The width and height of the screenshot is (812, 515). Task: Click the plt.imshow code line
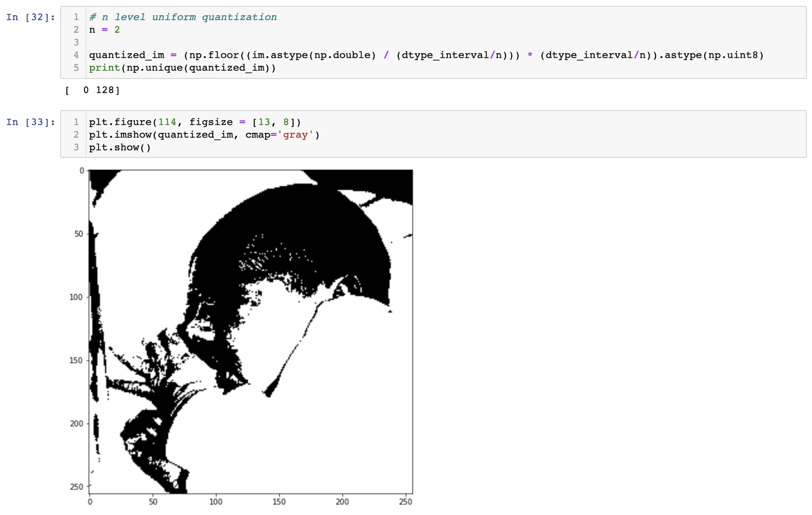coord(204,135)
